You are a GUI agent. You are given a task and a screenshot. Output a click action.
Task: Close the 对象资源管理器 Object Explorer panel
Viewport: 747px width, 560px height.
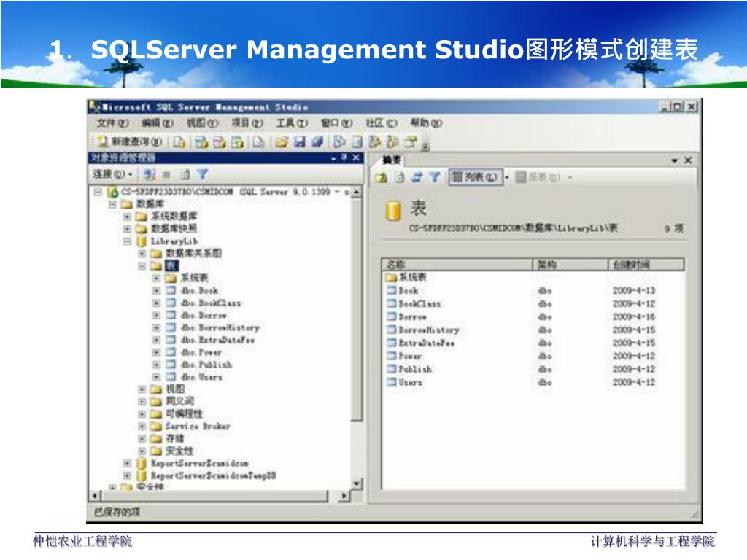(x=356, y=157)
